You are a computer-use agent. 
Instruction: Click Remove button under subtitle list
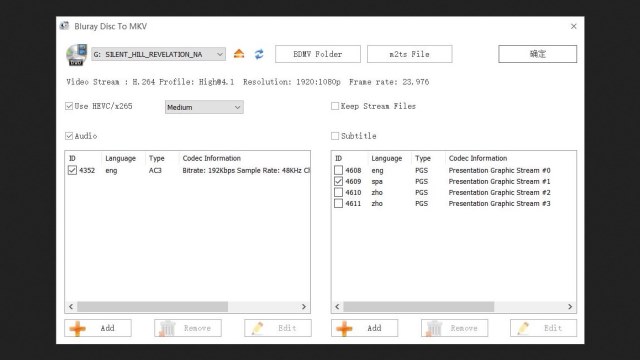pyautogui.click(x=454, y=328)
